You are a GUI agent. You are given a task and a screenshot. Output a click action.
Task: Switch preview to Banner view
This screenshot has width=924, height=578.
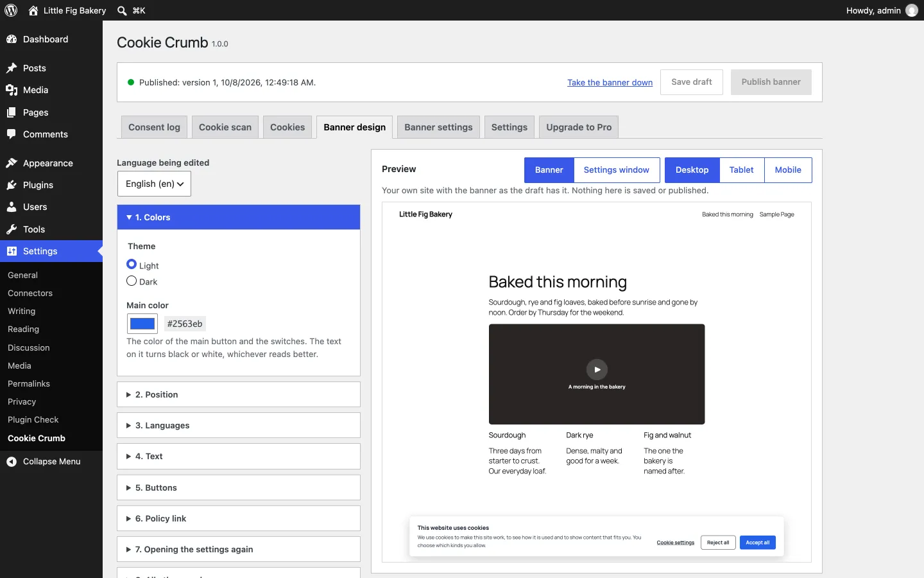[549, 170]
